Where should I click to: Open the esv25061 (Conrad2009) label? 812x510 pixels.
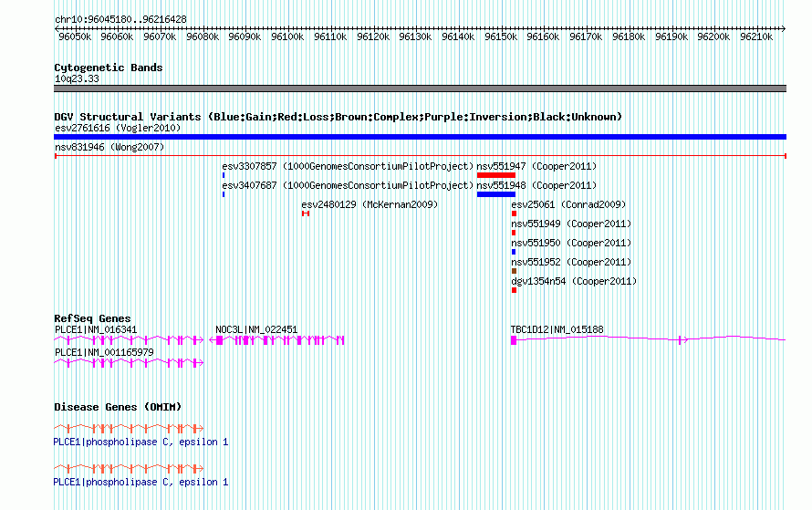(568, 204)
